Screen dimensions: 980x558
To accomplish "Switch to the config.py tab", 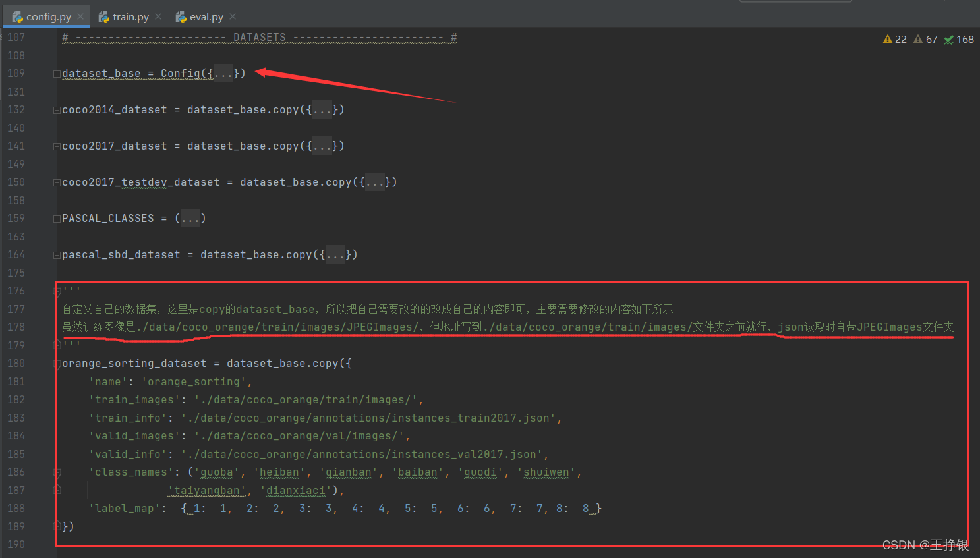I will click(48, 16).
